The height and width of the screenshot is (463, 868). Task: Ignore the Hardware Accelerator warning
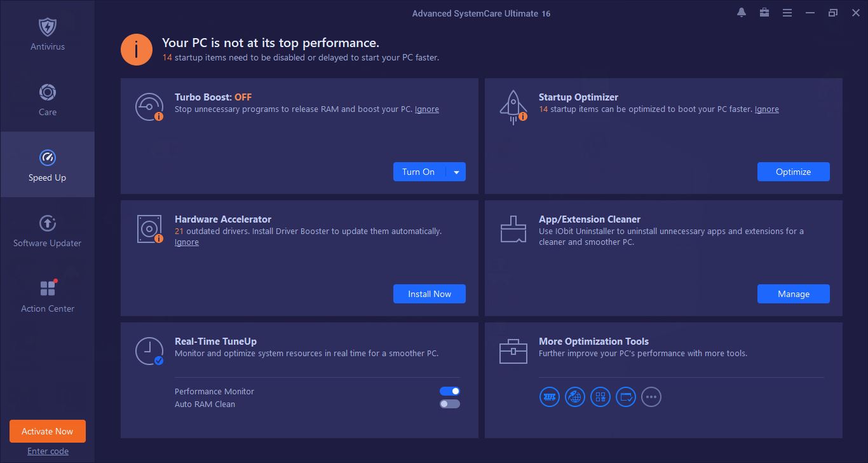pyautogui.click(x=187, y=242)
